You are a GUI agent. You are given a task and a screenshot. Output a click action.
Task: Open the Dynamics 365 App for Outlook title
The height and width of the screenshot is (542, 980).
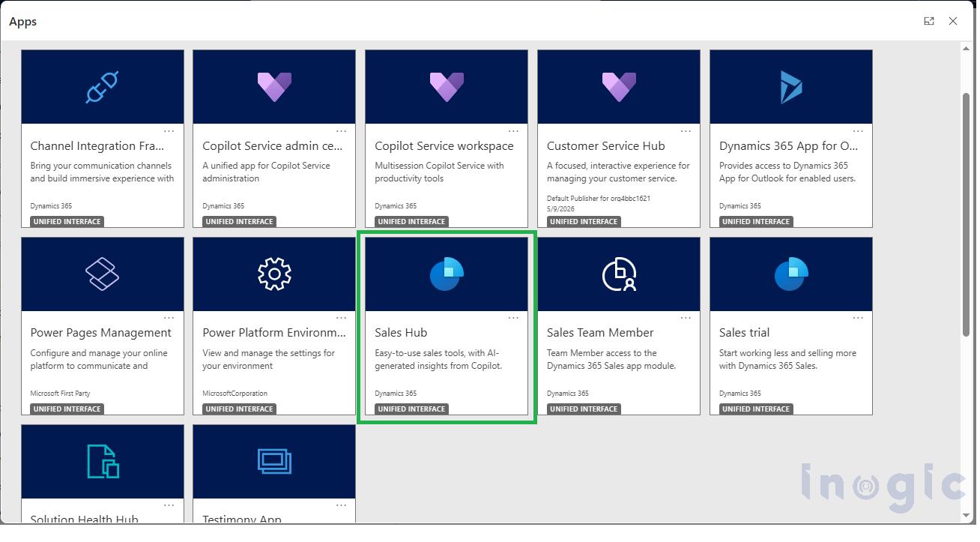pyautogui.click(x=789, y=146)
